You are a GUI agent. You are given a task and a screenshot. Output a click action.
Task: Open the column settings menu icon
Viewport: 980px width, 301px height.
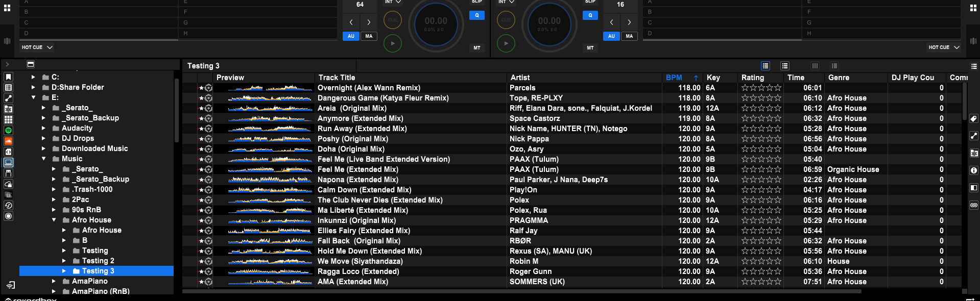point(973,66)
